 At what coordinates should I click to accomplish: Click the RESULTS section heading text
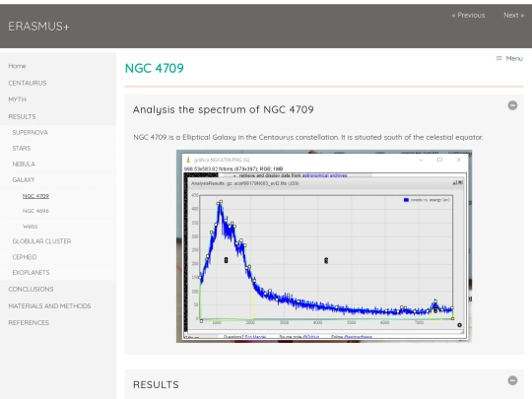(x=156, y=385)
